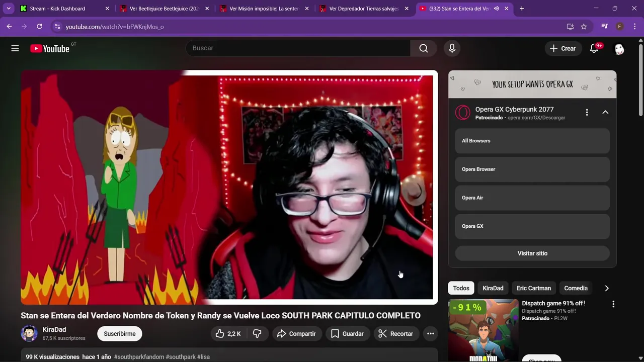Reload the current page
The image size is (644, 362).
point(39,26)
